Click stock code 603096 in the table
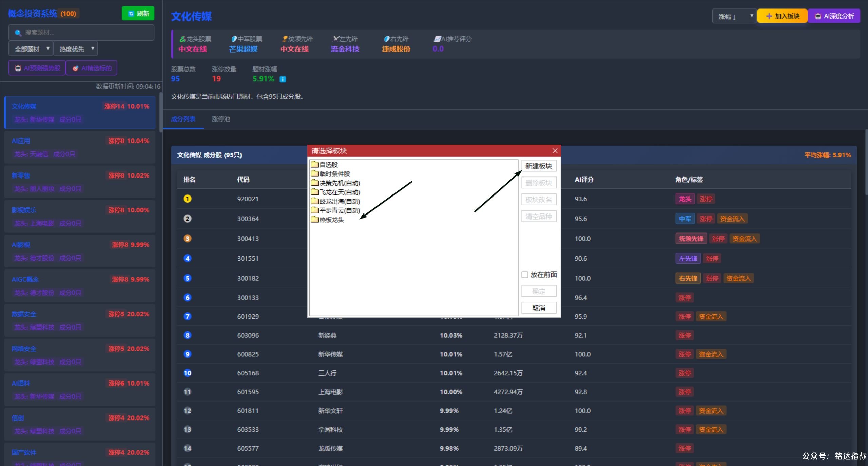Screen dimensions: 868x466 tap(248, 335)
